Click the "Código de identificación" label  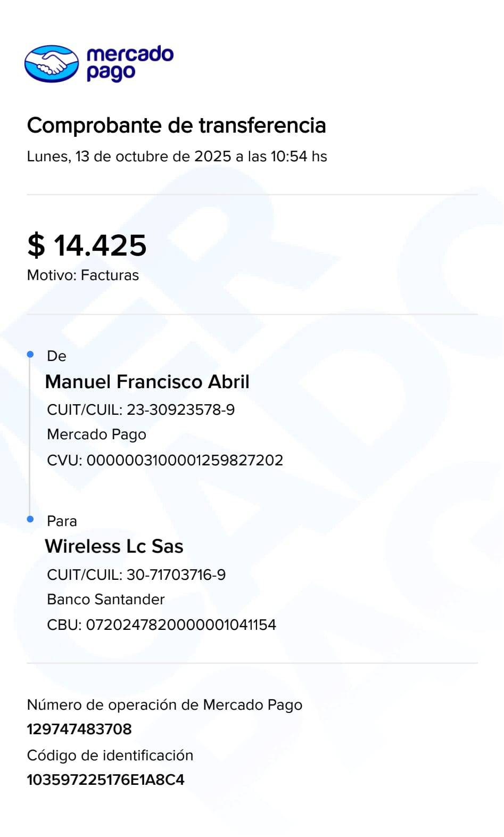coord(110,755)
